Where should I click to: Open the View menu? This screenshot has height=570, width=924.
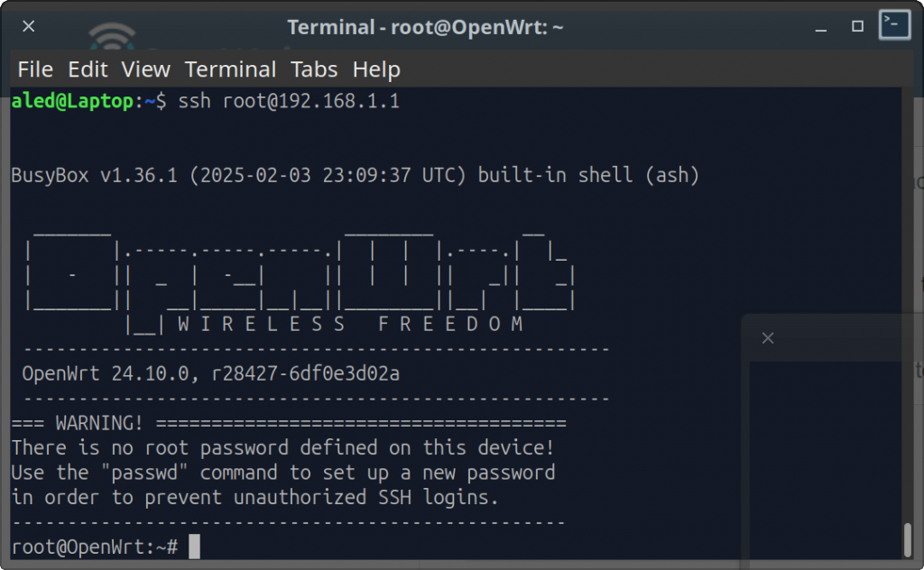146,69
